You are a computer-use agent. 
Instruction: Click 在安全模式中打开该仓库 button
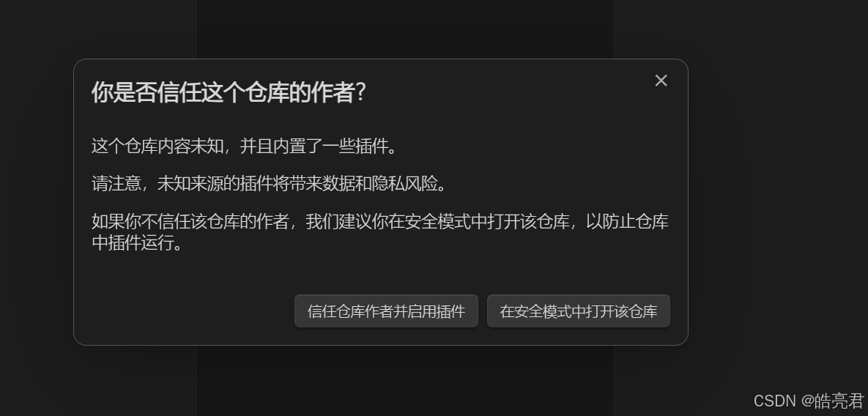579,311
